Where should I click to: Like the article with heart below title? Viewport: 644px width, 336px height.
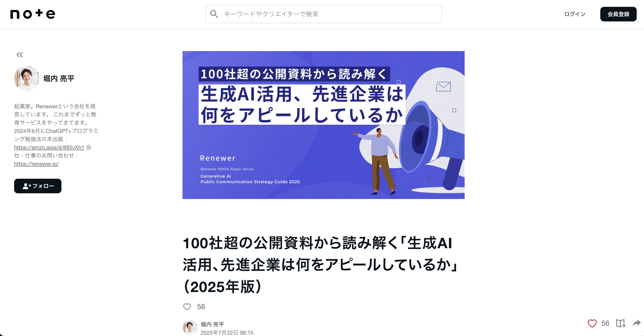tap(187, 306)
